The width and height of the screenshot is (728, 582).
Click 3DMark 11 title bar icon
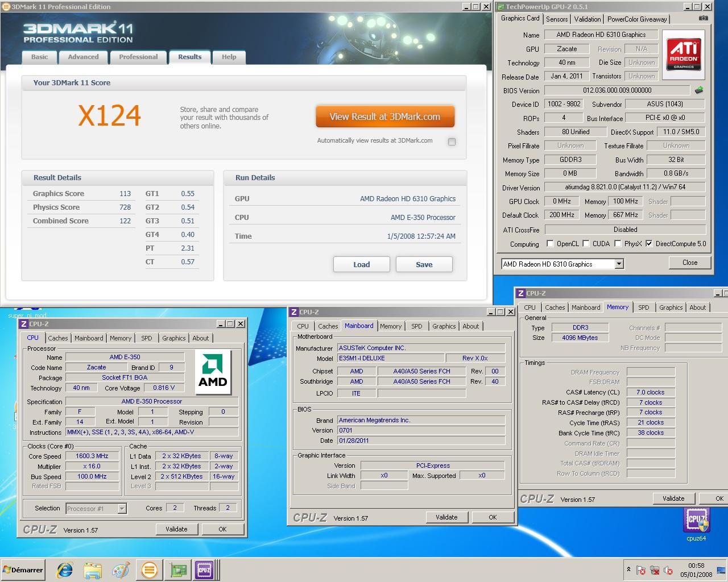pos(6,7)
